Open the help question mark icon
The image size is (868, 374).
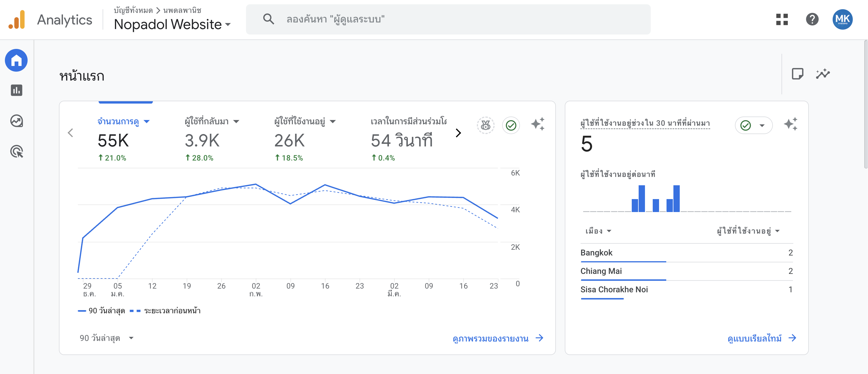click(x=812, y=19)
